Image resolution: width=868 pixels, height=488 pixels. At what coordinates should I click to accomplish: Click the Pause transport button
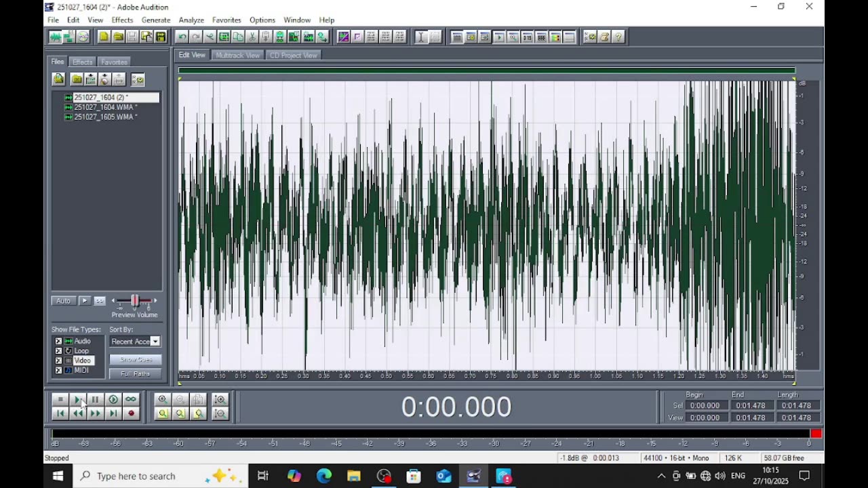[96, 400]
